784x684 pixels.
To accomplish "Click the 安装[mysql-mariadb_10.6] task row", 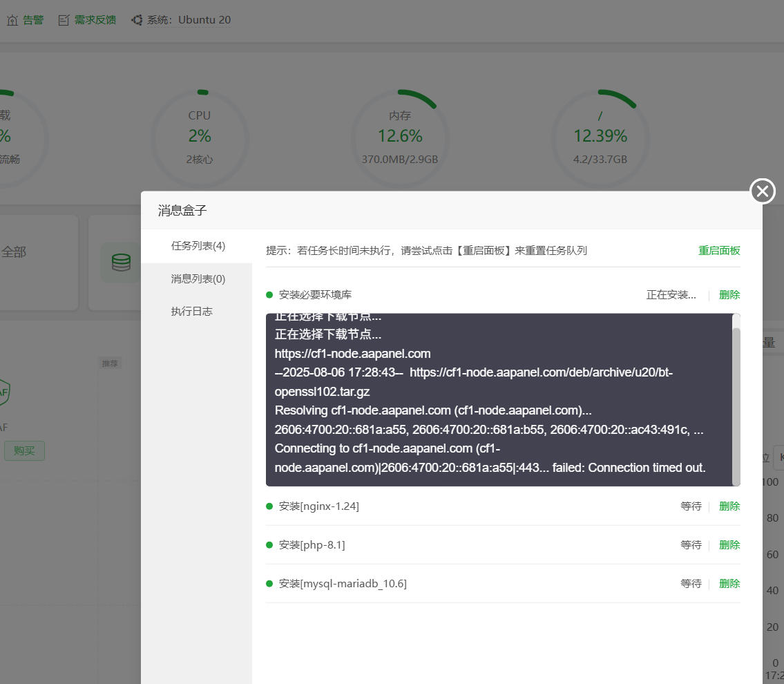I will tap(503, 584).
